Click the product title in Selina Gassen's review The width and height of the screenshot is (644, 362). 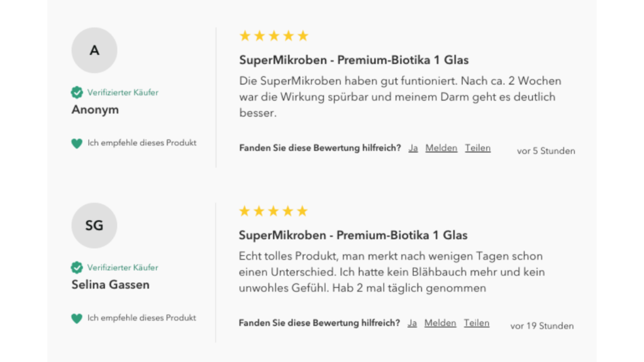point(353,235)
